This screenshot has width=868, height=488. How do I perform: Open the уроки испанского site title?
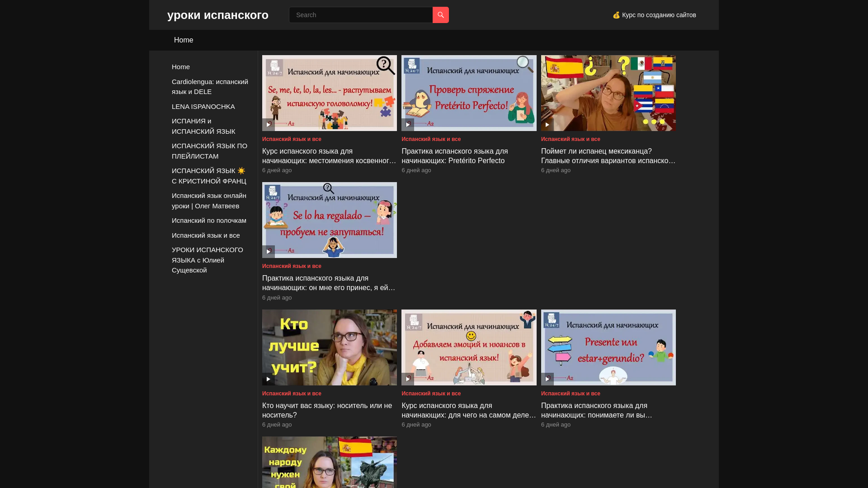218,15
